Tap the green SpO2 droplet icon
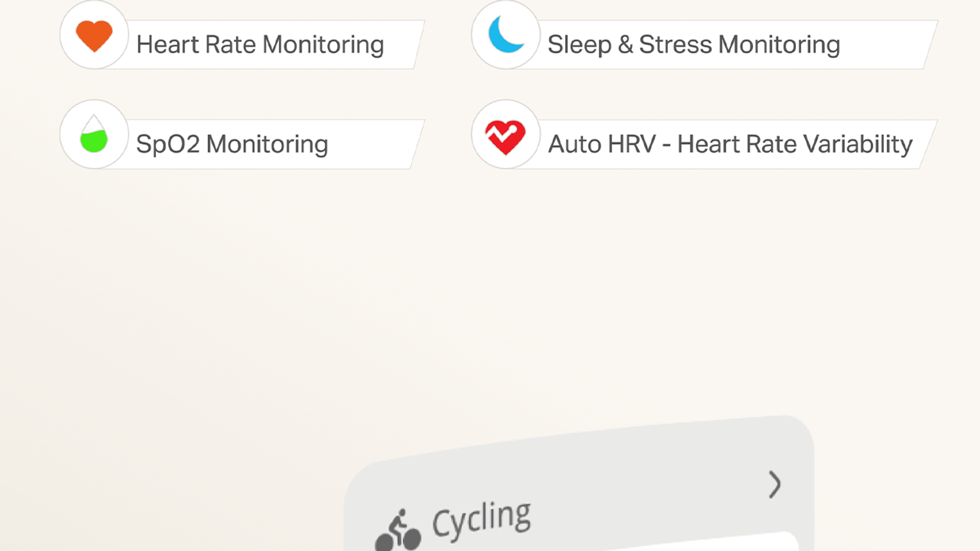 tap(94, 135)
